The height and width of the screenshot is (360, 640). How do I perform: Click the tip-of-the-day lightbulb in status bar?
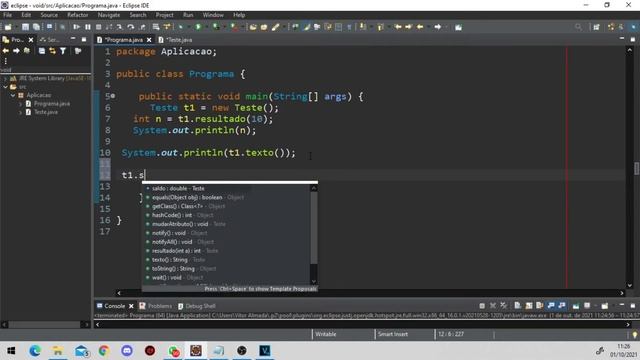[x=635, y=335]
